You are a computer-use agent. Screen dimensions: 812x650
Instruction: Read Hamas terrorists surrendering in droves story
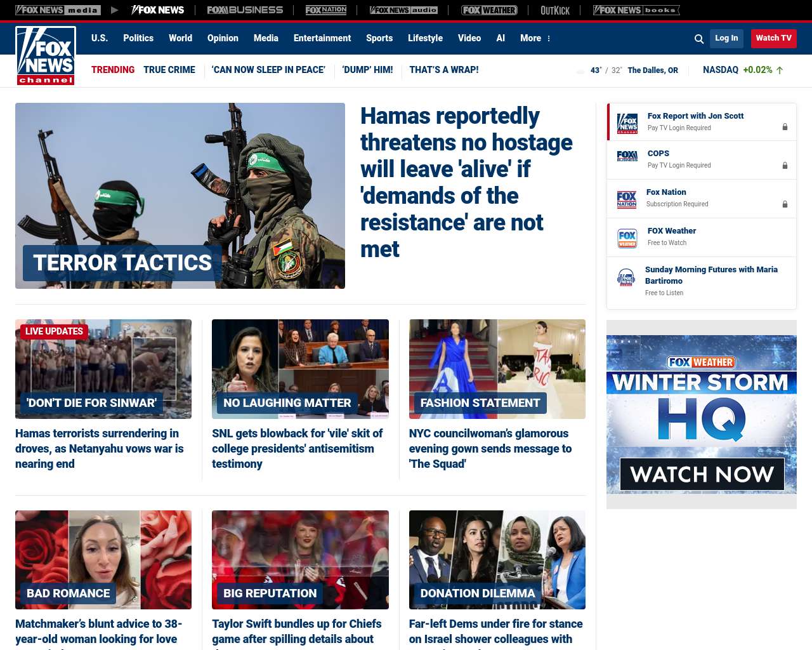(x=100, y=449)
